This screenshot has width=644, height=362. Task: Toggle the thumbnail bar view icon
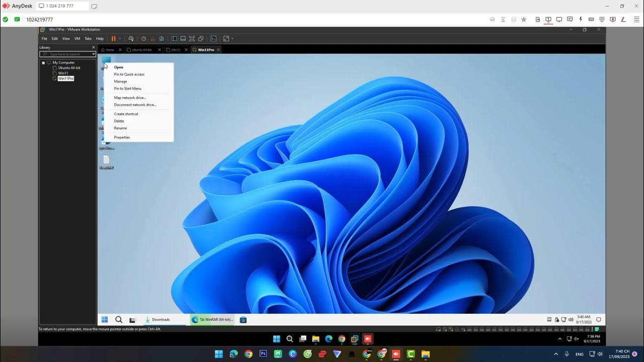point(183,39)
